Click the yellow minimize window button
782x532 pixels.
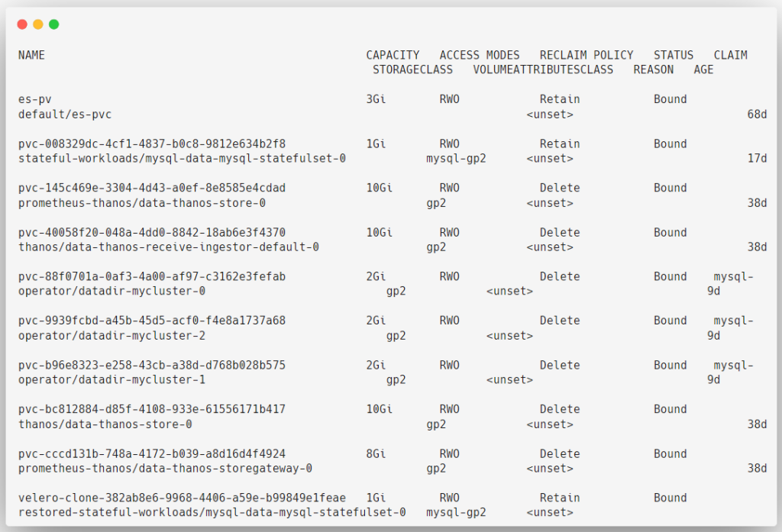tap(37, 24)
